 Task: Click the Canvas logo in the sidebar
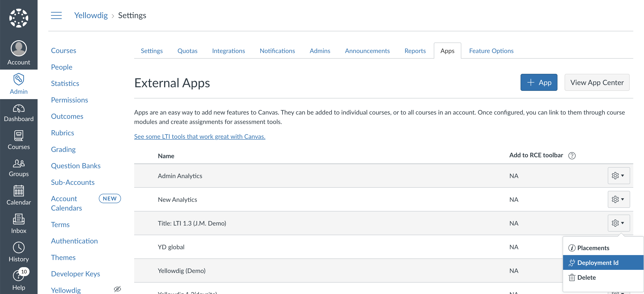tap(19, 18)
